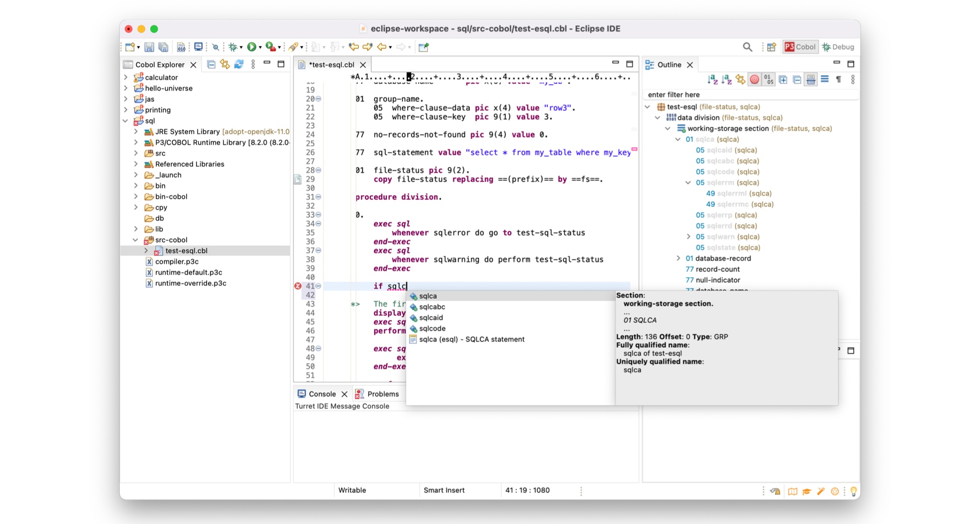Click the pen annotation toolbar icon
980x524 pixels.
(x=293, y=47)
